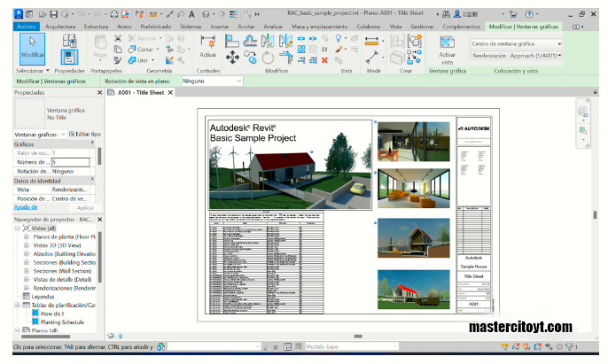The image size is (608, 364).
Task: Open the Ayuda de properties help link
Action: pyautogui.click(x=26, y=207)
